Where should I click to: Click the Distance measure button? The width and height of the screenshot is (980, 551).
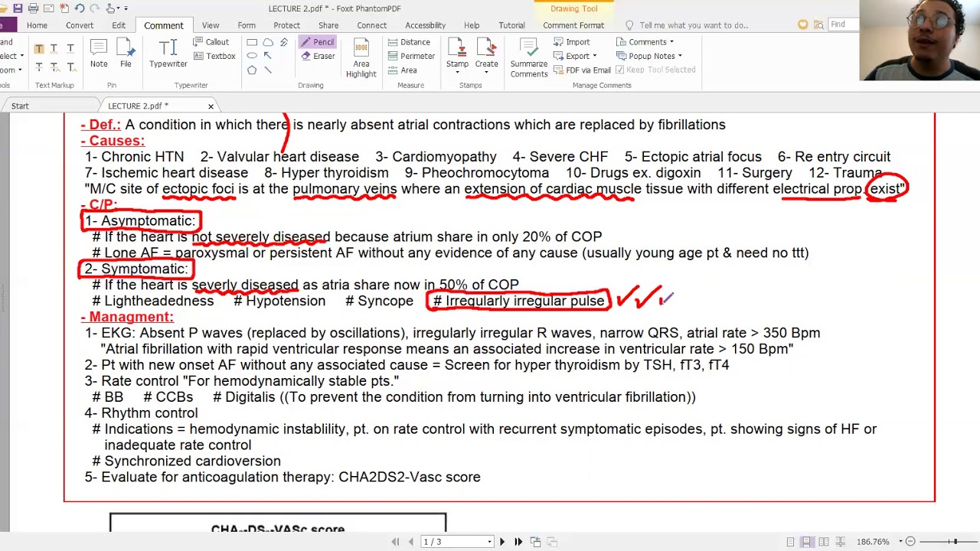[x=408, y=42]
